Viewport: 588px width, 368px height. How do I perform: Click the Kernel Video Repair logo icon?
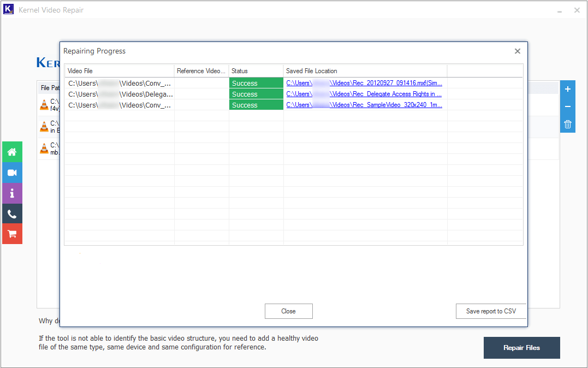coord(8,9)
